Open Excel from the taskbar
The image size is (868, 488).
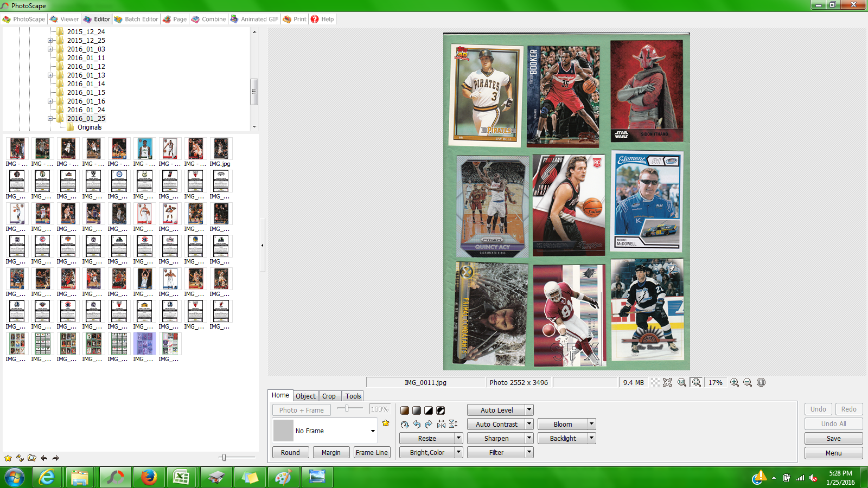[182, 477]
